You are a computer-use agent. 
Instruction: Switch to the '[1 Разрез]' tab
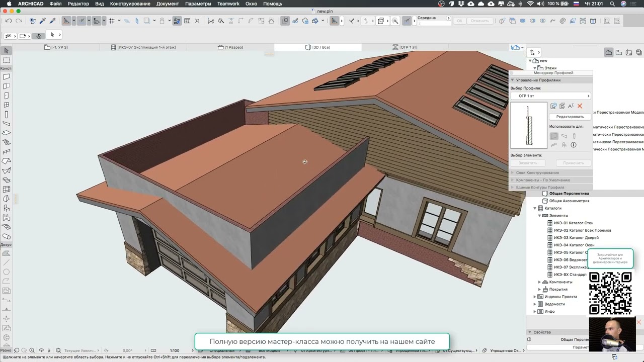(231, 47)
